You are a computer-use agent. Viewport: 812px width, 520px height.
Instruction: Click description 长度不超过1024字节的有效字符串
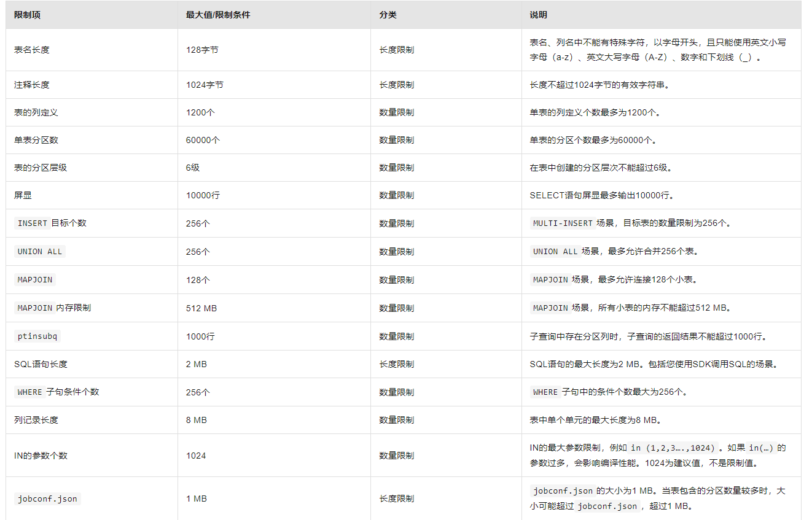click(599, 85)
